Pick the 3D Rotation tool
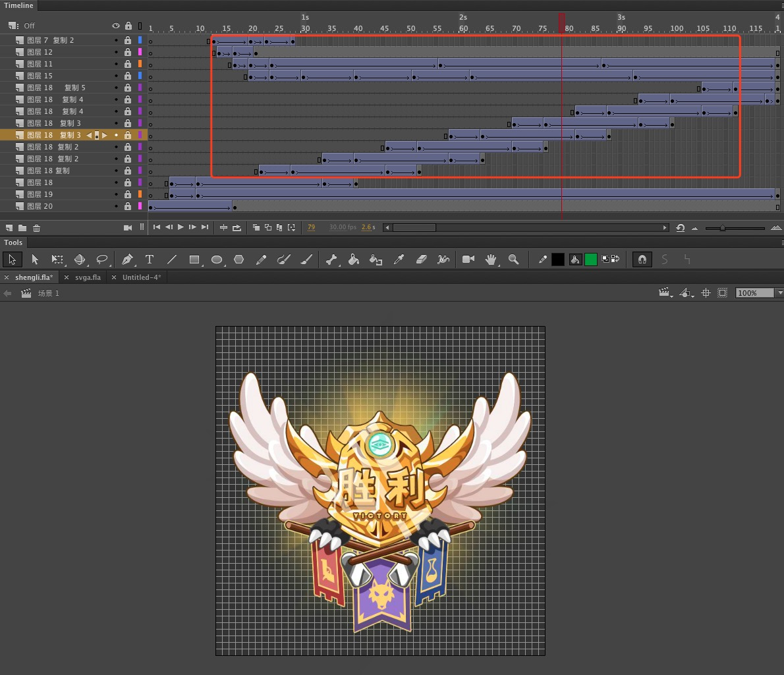Image resolution: width=784 pixels, height=675 pixels. [x=80, y=259]
